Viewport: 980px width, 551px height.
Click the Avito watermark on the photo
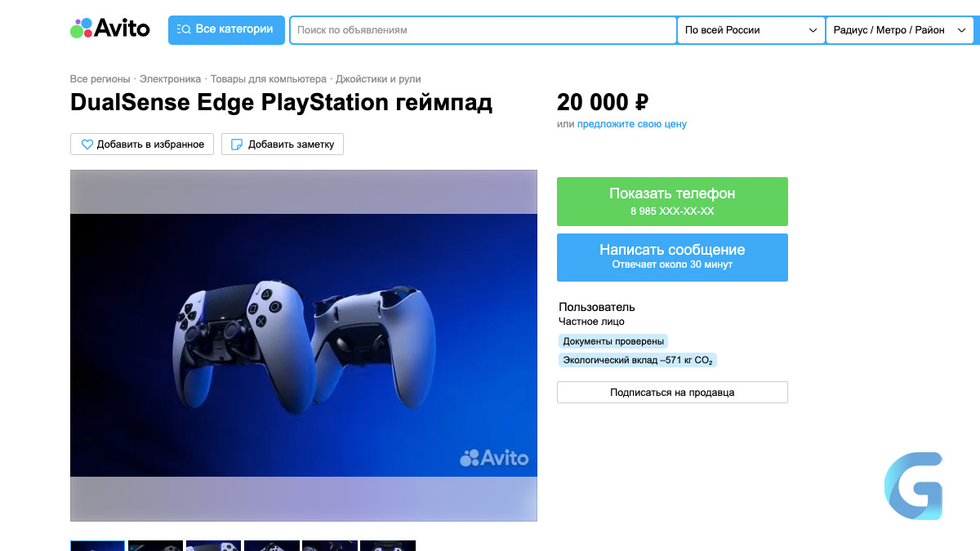(494, 458)
